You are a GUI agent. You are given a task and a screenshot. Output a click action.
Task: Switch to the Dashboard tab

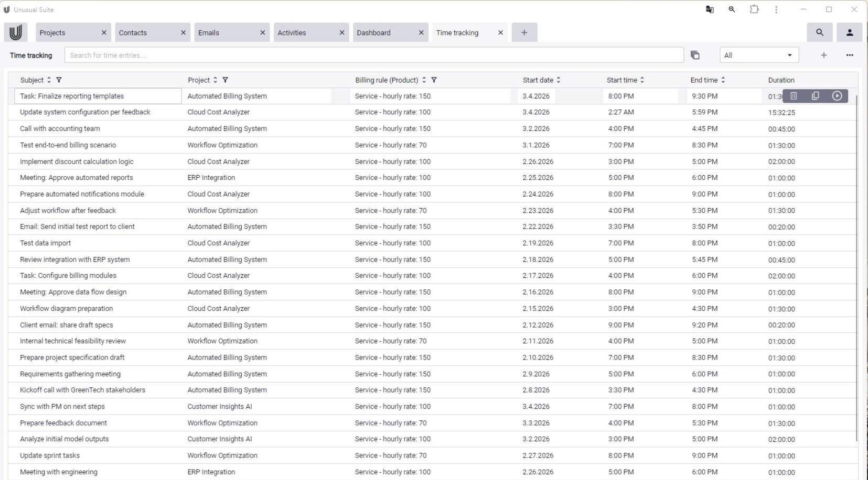(x=373, y=32)
